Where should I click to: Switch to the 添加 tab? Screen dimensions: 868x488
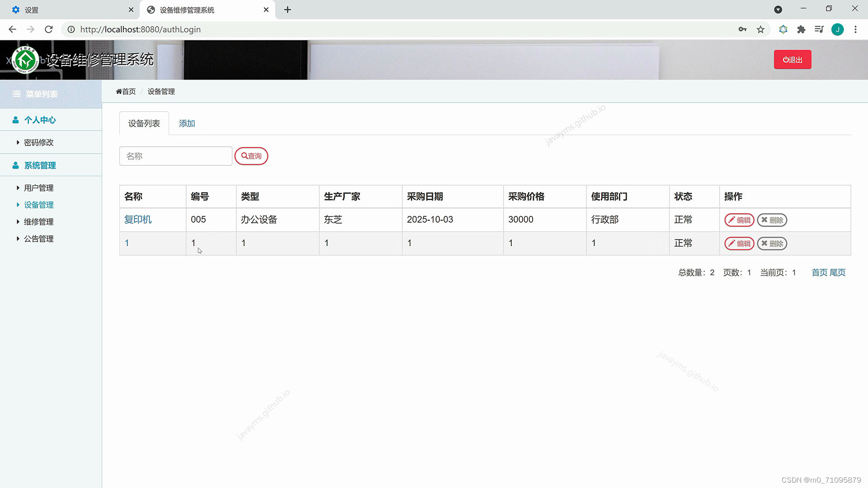click(x=187, y=123)
